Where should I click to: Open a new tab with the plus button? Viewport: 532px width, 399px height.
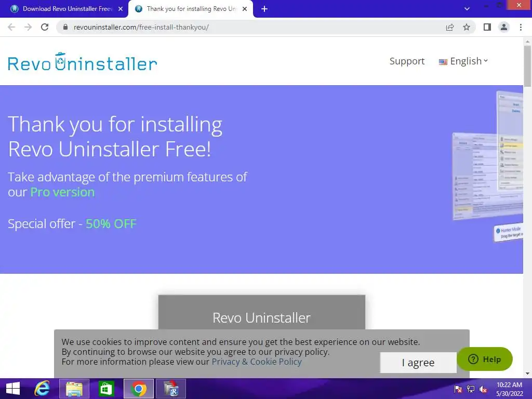264,9
